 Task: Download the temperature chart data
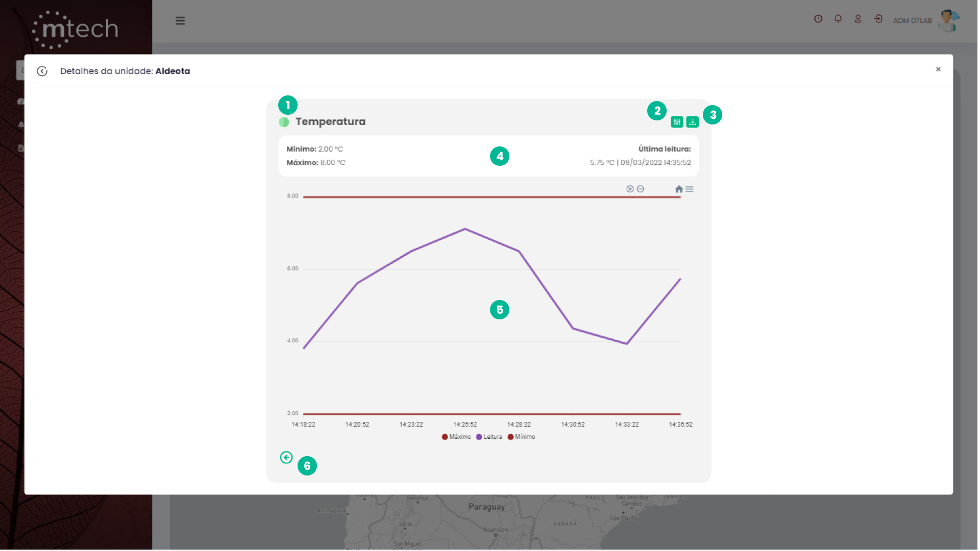point(692,122)
